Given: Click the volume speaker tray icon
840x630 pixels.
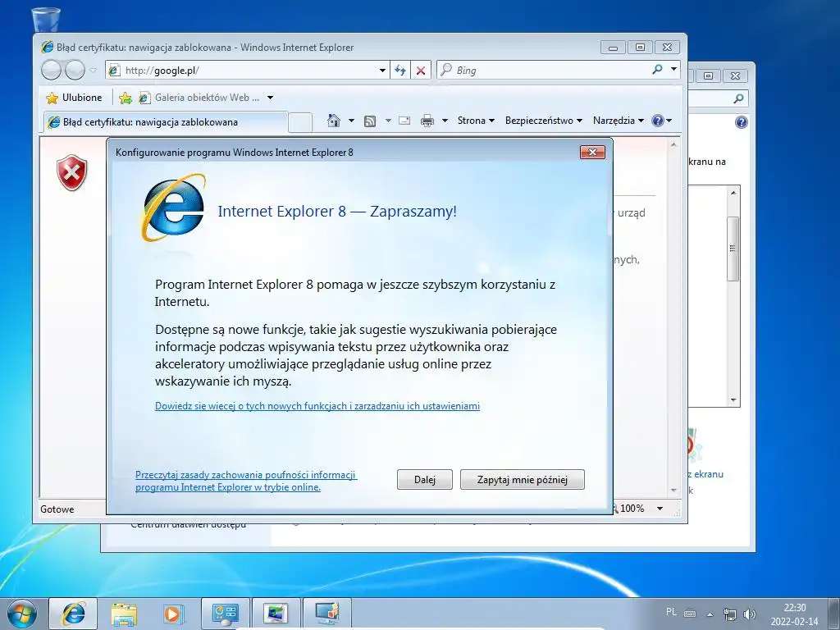Looking at the screenshot, I should pos(750,614).
